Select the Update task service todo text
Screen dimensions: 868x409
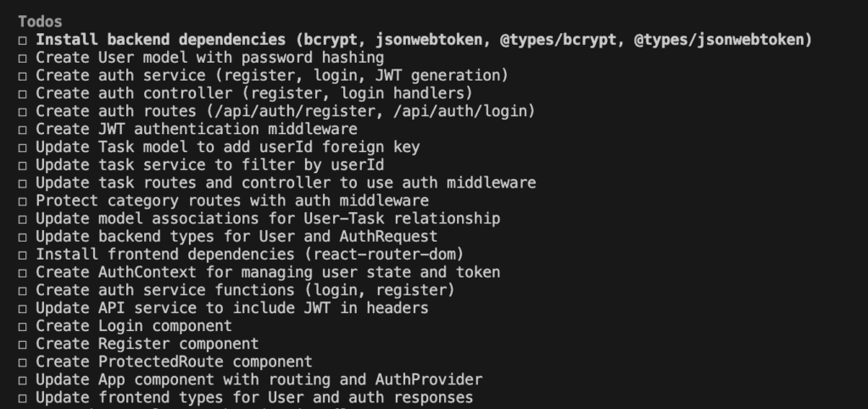coord(209,165)
